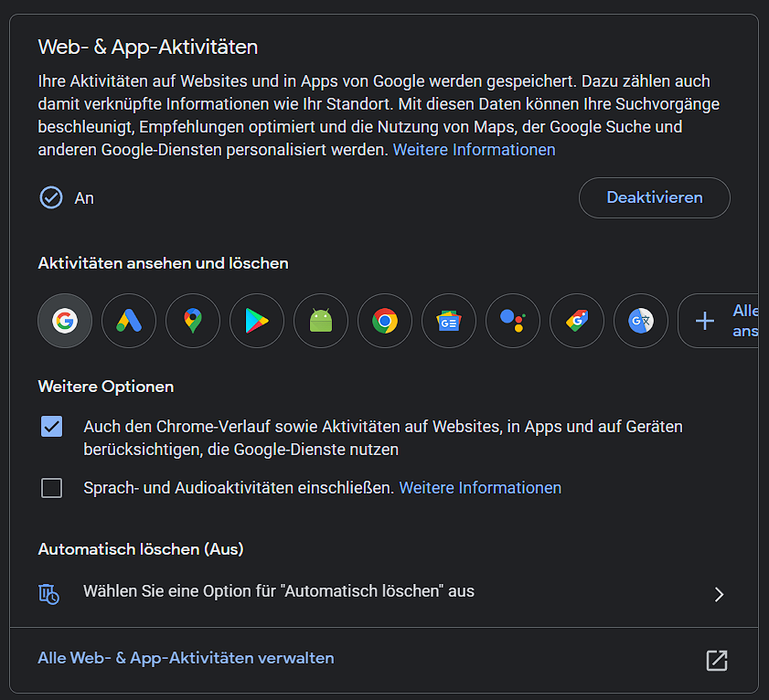769x700 pixels.
Task: Open Android activity icon
Action: [x=321, y=321]
